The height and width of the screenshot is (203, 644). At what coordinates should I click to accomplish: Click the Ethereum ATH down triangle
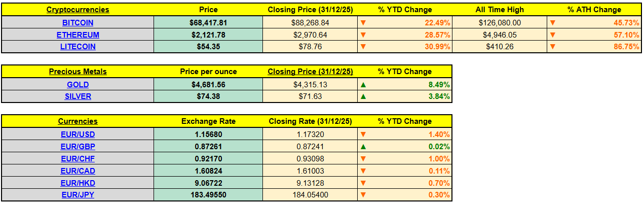point(553,35)
